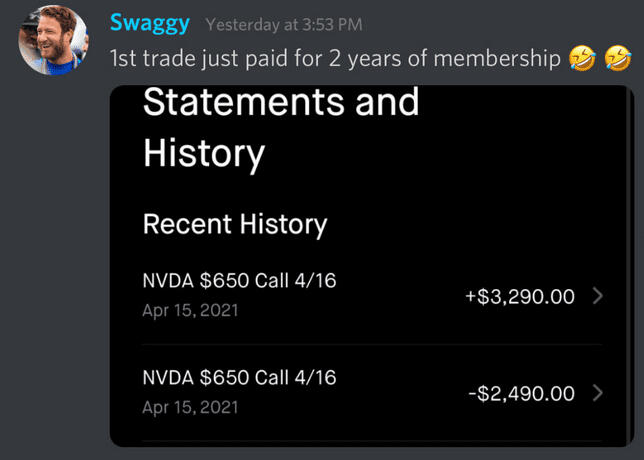This screenshot has width=644, height=460.
Task: Click the large 'History' heading word
Action: [x=204, y=154]
